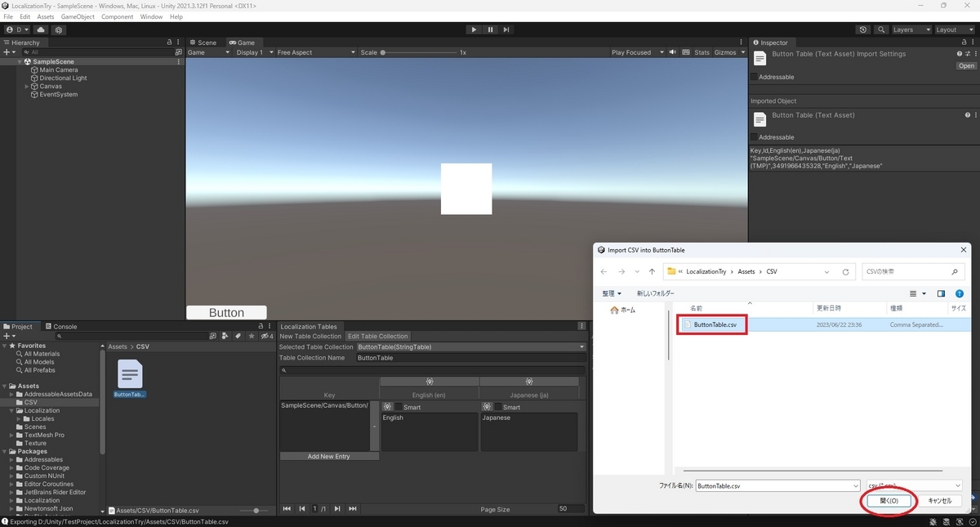Click the file dialog help icon
Screen dimensions: 980x527
pos(960,293)
